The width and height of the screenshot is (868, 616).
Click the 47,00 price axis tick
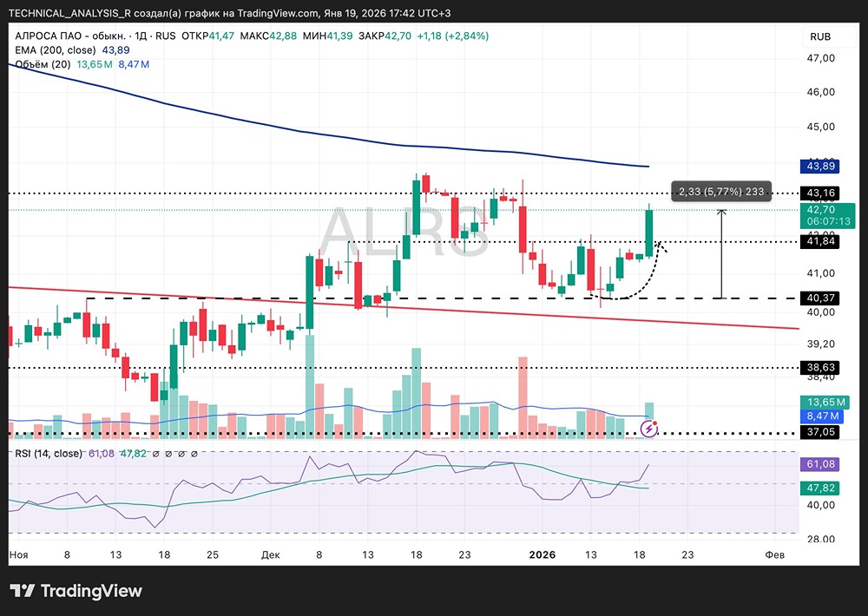tap(820, 58)
